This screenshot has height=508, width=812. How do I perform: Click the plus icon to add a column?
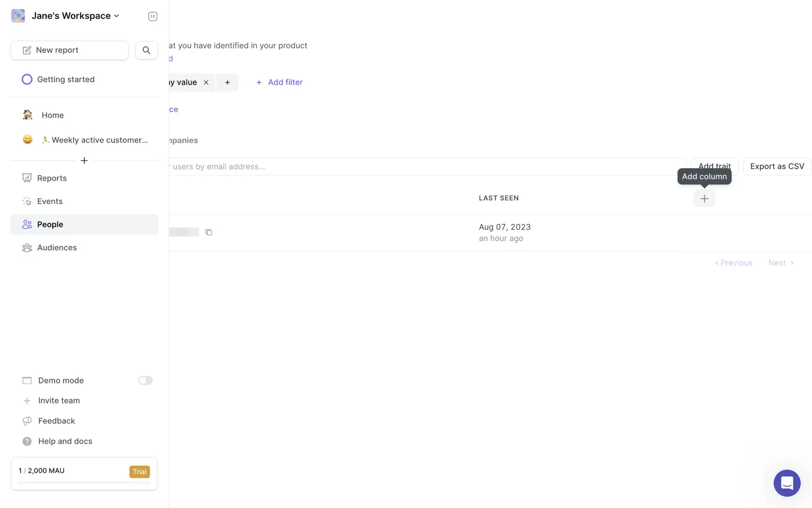click(x=704, y=199)
